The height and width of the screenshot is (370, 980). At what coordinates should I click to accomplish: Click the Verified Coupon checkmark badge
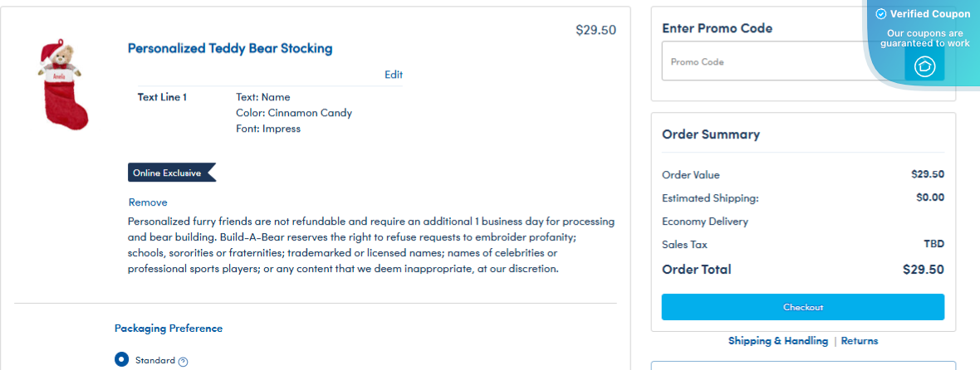point(881,14)
